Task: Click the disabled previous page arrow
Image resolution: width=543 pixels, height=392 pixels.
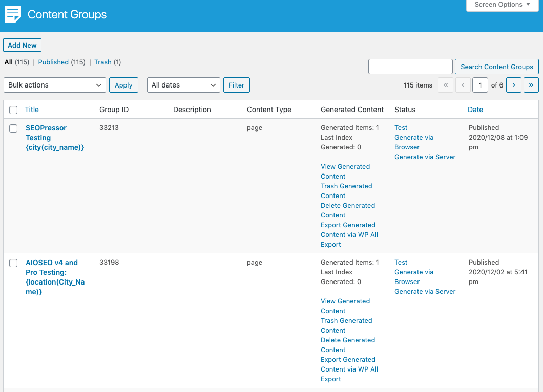Action: 463,85
